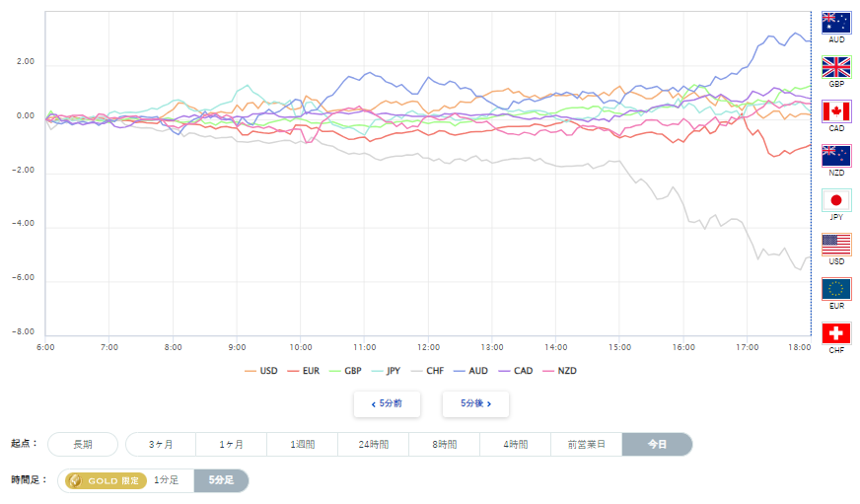Select the 8時間 start point
860x504 pixels.
[444, 444]
